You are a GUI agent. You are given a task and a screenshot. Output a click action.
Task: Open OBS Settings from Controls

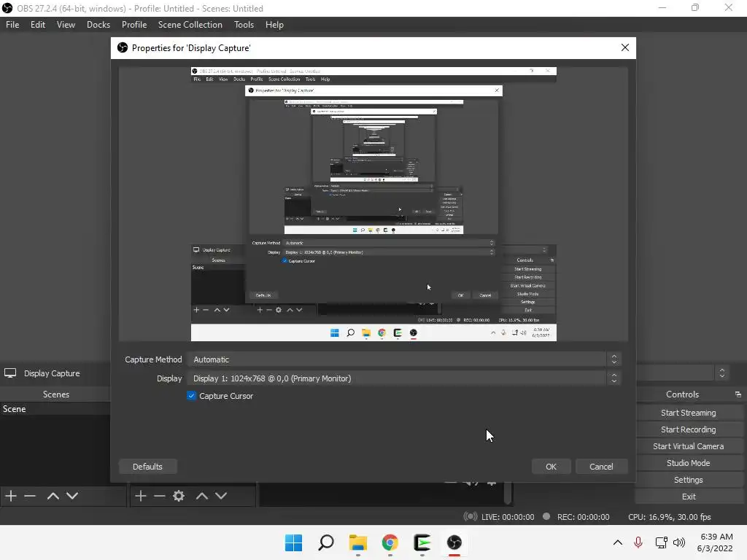coord(689,480)
